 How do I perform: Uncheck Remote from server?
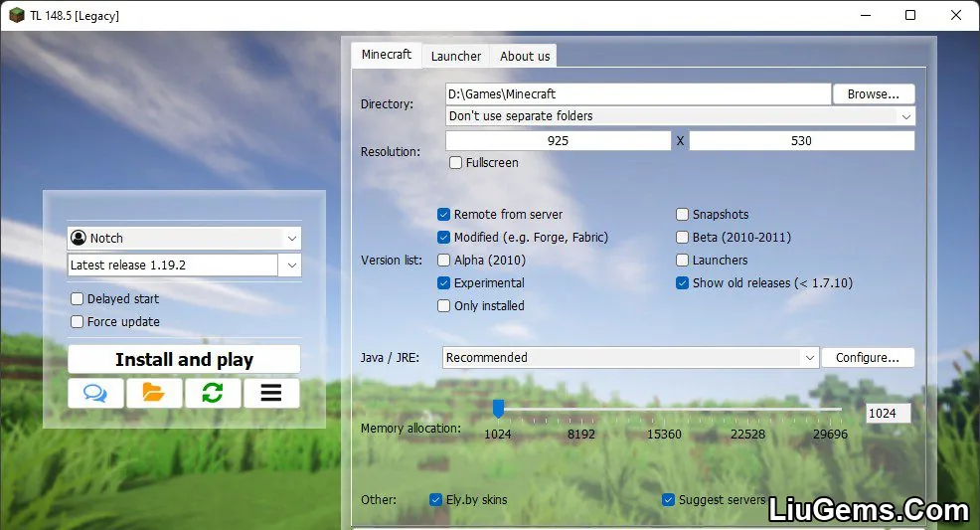pyautogui.click(x=443, y=215)
